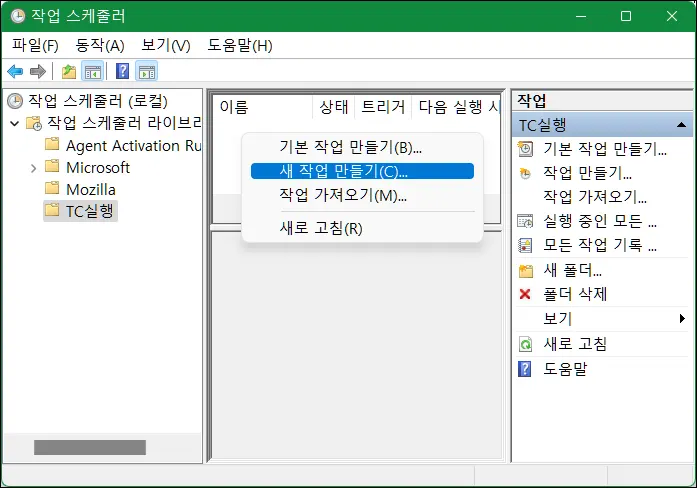Click the gray Forward arrow toolbar icon
697x488 pixels.
pyautogui.click(x=38, y=71)
